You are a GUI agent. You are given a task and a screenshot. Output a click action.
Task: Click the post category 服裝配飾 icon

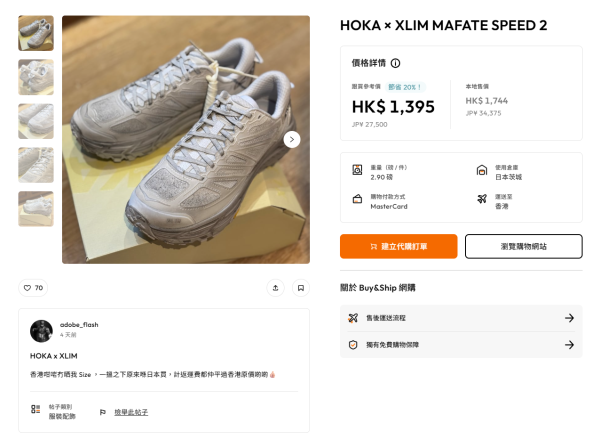(36, 409)
